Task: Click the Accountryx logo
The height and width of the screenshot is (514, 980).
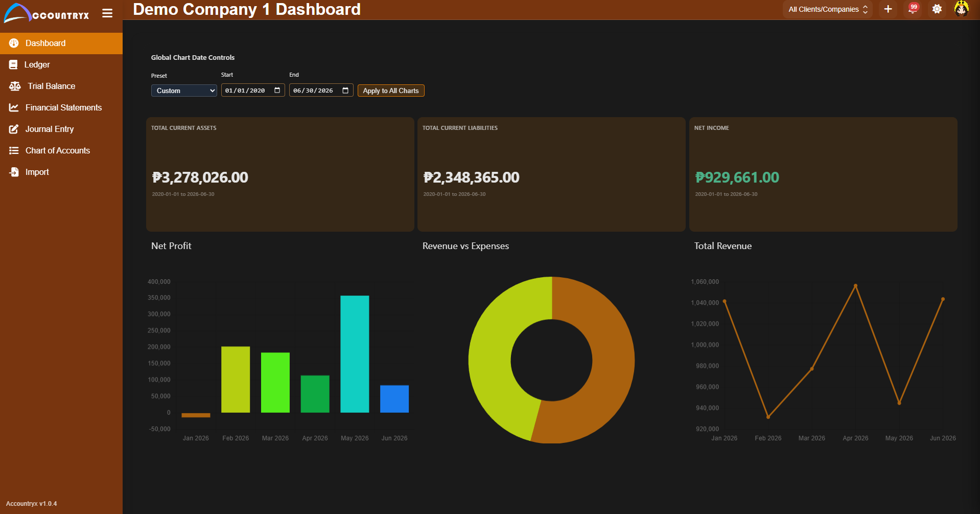Action: (46, 13)
